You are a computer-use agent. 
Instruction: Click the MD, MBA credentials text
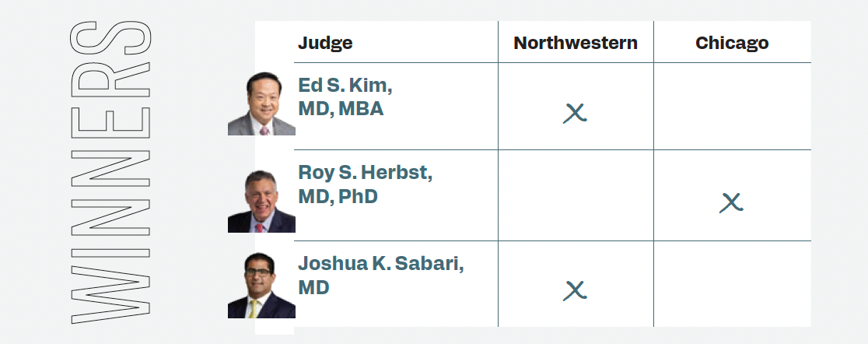(341, 109)
